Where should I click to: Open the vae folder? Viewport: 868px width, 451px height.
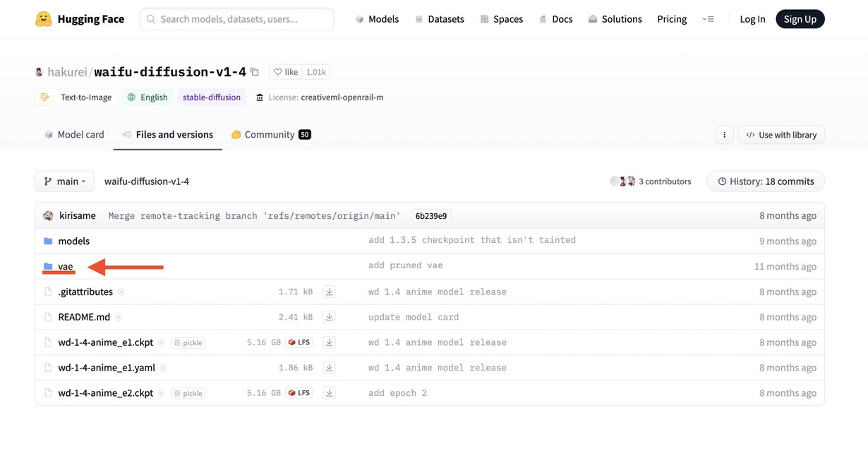(65, 266)
